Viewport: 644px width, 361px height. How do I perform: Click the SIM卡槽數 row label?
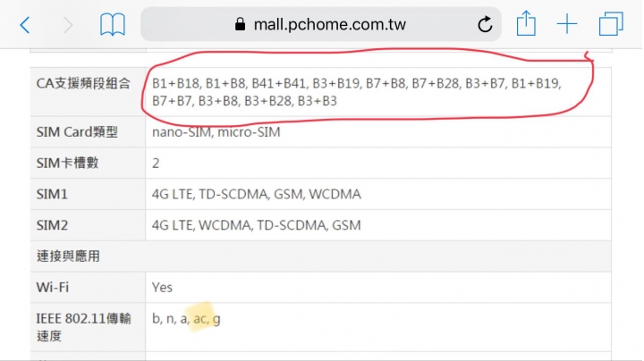[69, 163]
